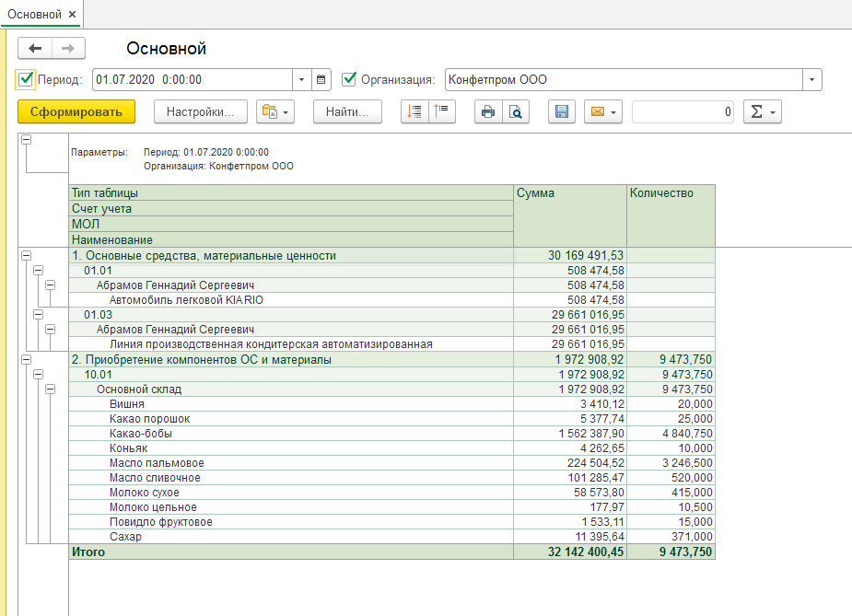The width and height of the screenshot is (852, 616).
Task: Switch to the Основной tab
Action: coord(34,15)
